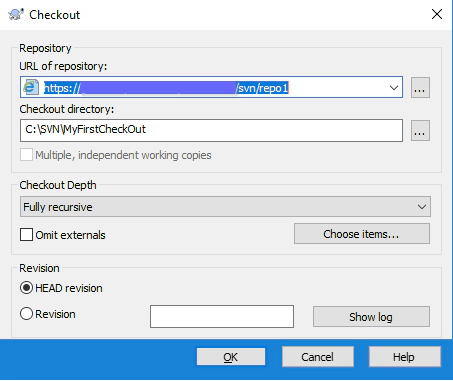Toggle Multiple, independent working copies checkbox

[26, 155]
